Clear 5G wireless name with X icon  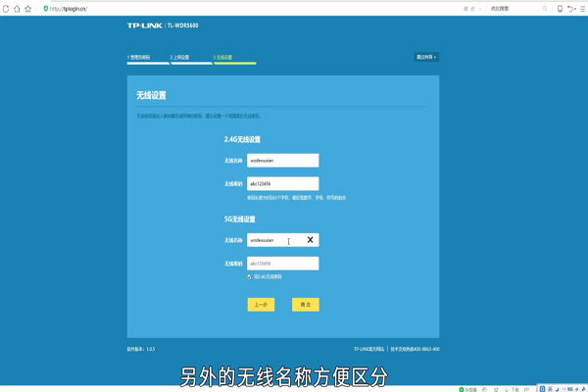[310, 240]
